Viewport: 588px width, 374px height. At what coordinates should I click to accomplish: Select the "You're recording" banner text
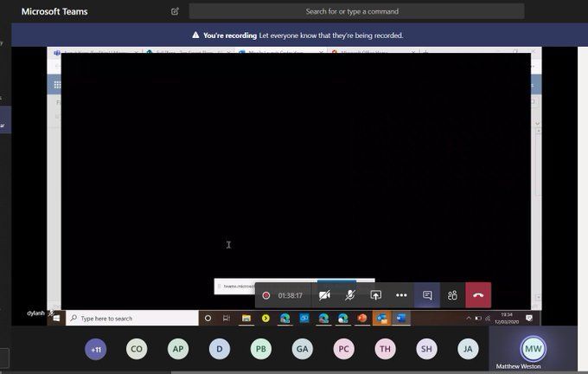coord(230,35)
